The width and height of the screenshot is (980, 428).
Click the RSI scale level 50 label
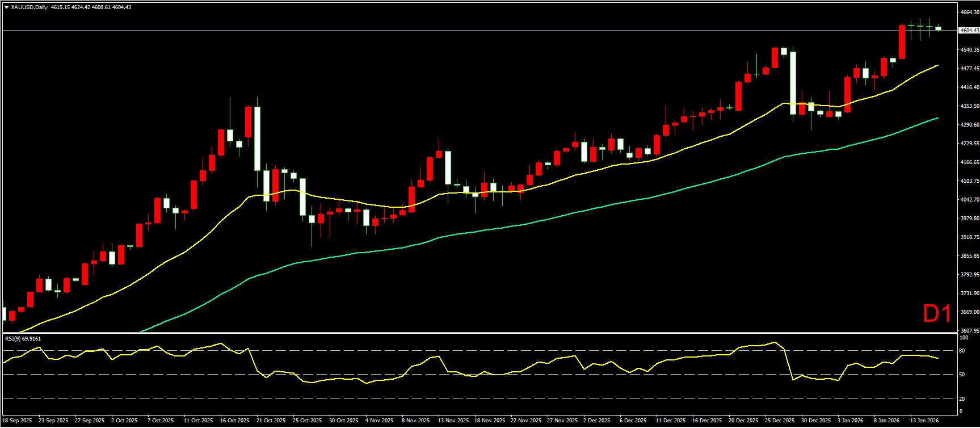pos(962,375)
